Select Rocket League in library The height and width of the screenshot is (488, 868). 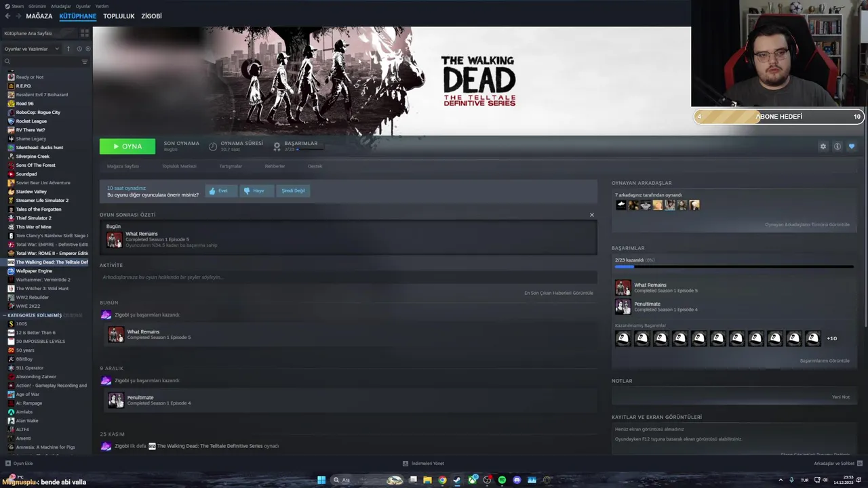pos(31,121)
